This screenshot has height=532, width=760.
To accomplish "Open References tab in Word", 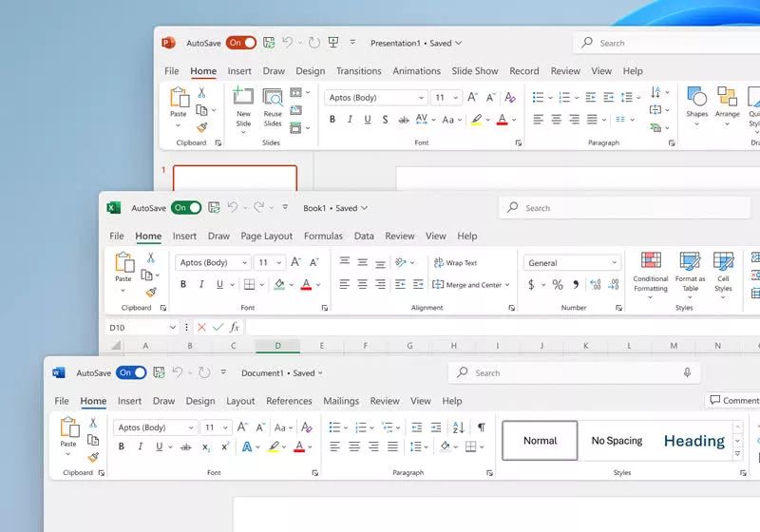I will tap(289, 401).
